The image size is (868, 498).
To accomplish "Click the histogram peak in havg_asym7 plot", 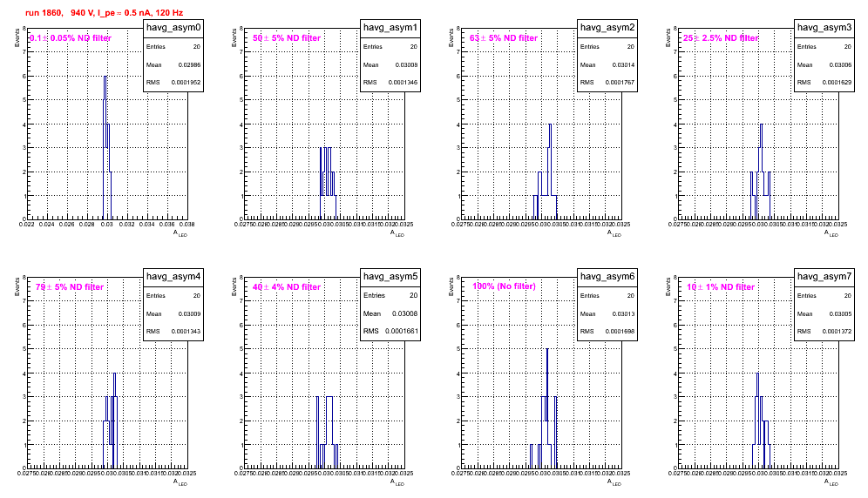I will click(757, 374).
